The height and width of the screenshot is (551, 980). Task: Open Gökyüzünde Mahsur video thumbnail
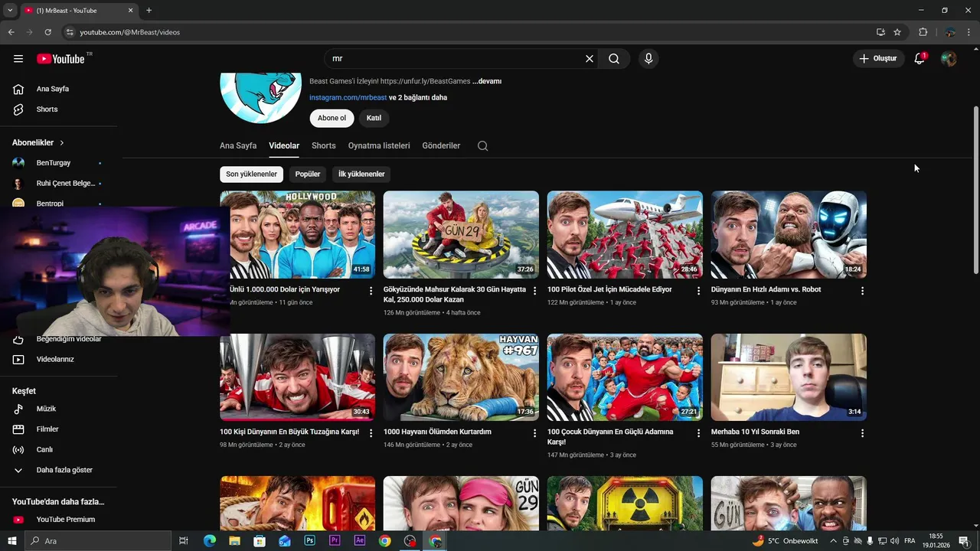(x=461, y=235)
